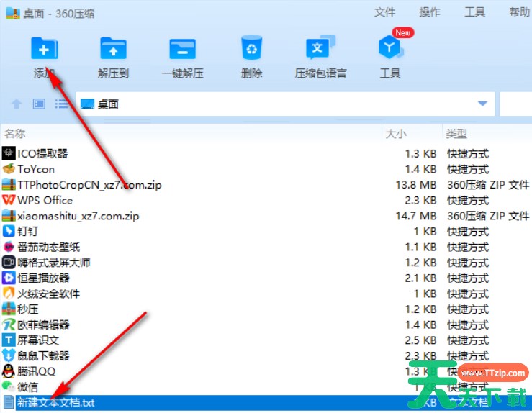The width and height of the screenshot is (532, 413).
Task: Click the 添加 (Add) toolbar icon
Action: coord(45,49)
